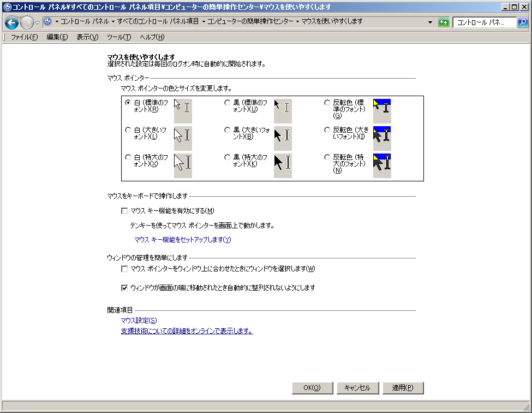Open the ツール(T) menu
The image size is (532, 413).
118,37
